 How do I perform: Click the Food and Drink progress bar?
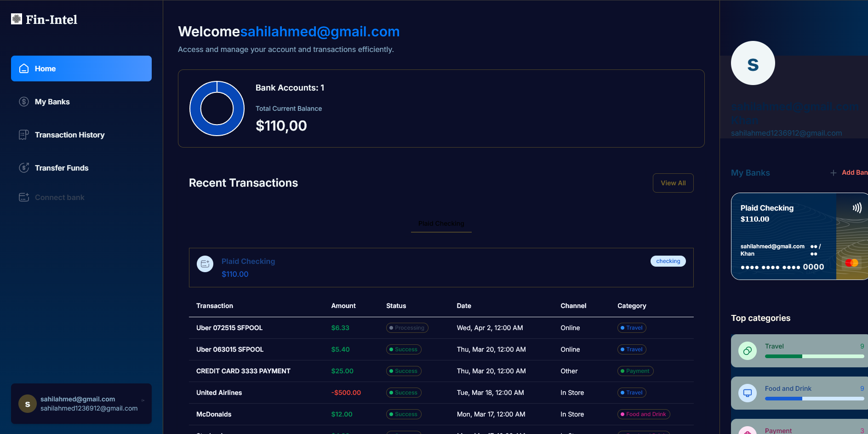click(x=814, y=399)
